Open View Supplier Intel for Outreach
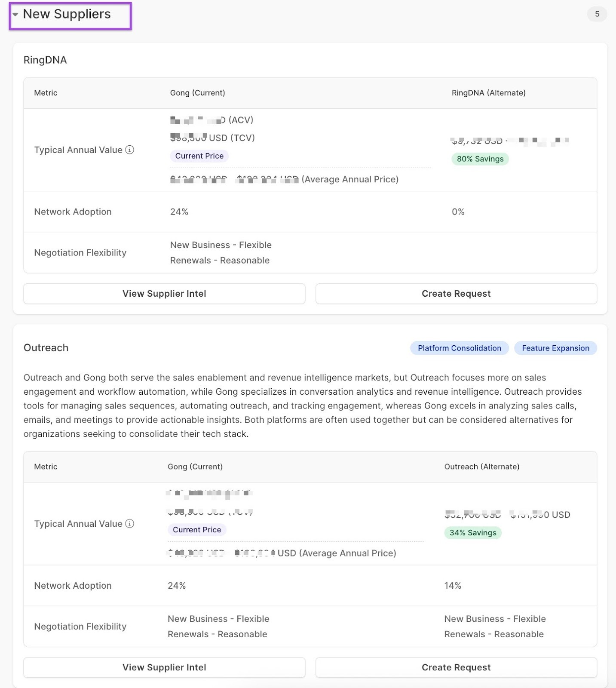Viewport: 616px width, 688px height. click(x=164, y=667)
